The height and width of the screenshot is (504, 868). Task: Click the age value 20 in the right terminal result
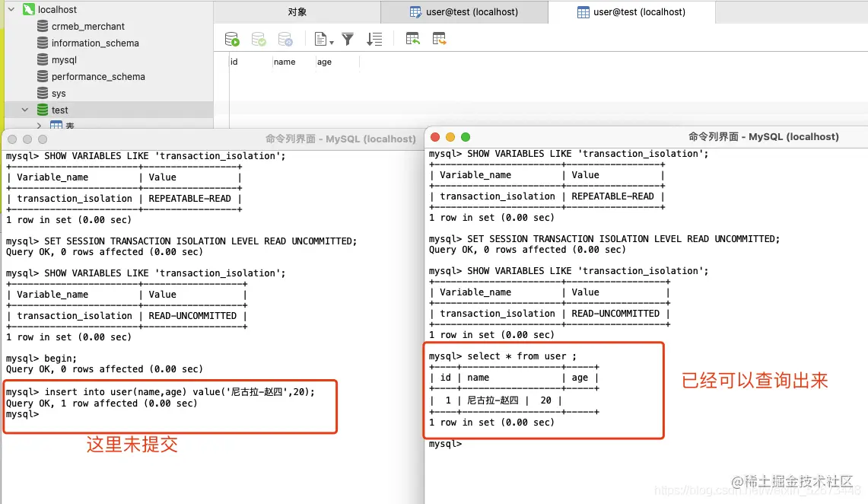pos(545,400)
